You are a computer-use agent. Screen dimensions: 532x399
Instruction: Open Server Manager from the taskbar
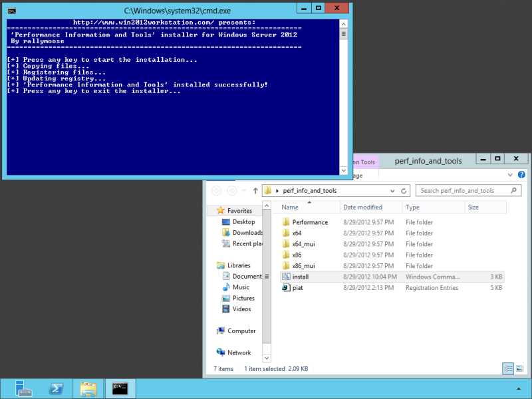[x=23, y=389]
